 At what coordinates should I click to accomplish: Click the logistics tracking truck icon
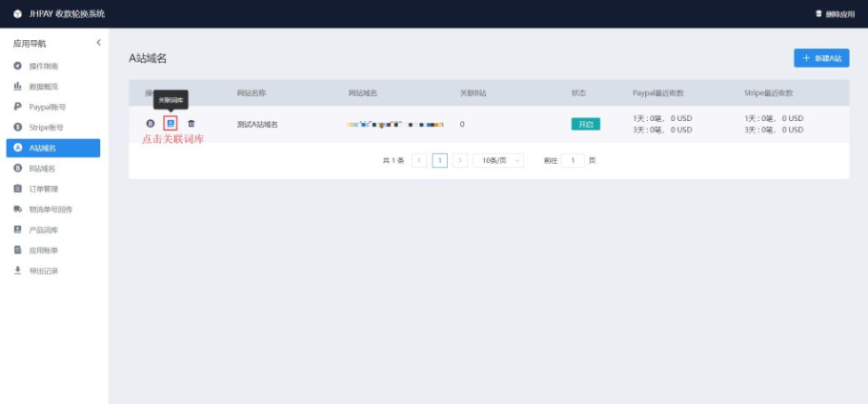pos(18,210)
